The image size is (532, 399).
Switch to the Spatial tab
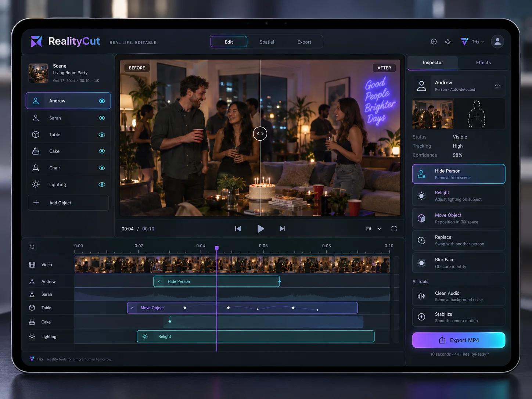tap(267, 42)
